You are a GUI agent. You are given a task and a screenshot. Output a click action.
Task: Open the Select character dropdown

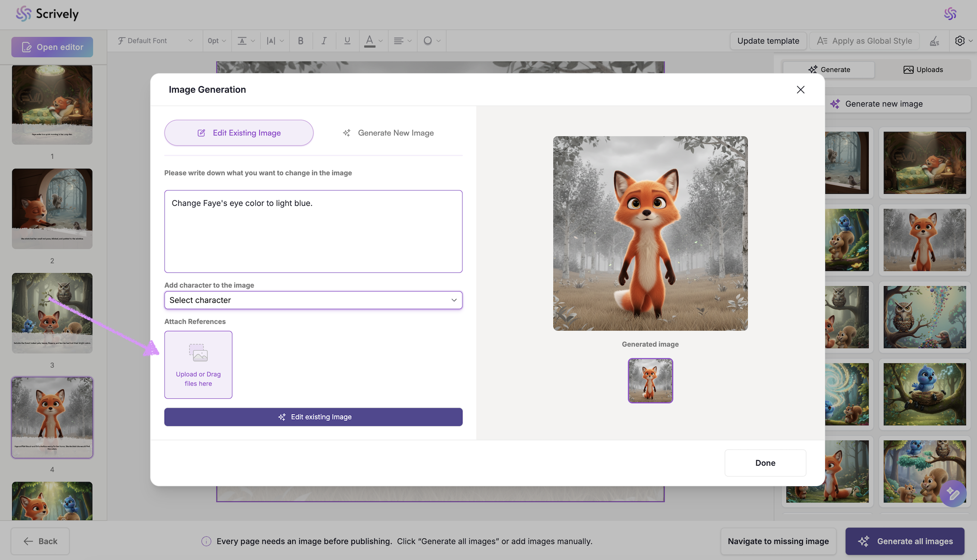pos(313,300)
